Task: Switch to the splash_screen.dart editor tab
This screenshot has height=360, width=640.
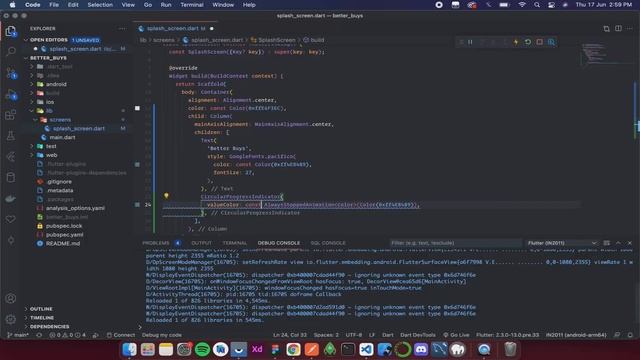Action: pos(176,29)
